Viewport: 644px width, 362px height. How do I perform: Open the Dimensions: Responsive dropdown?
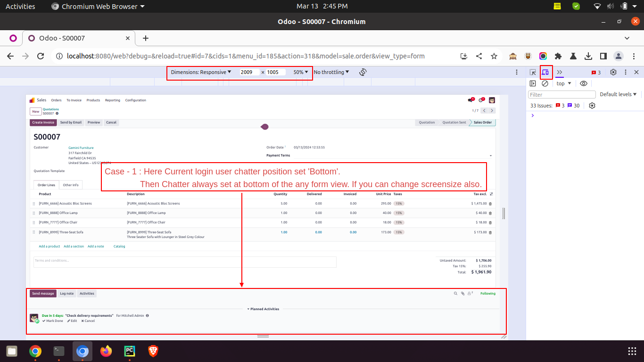point(201,72)
